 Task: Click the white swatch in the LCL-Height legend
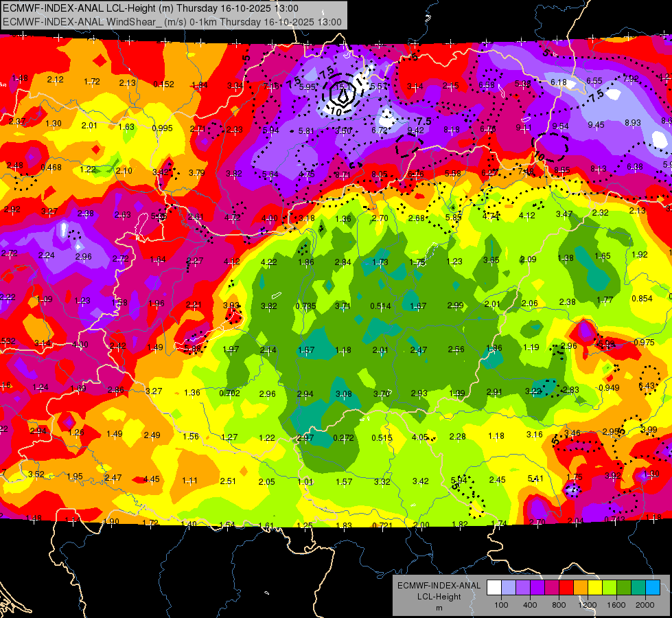[494, 587]
